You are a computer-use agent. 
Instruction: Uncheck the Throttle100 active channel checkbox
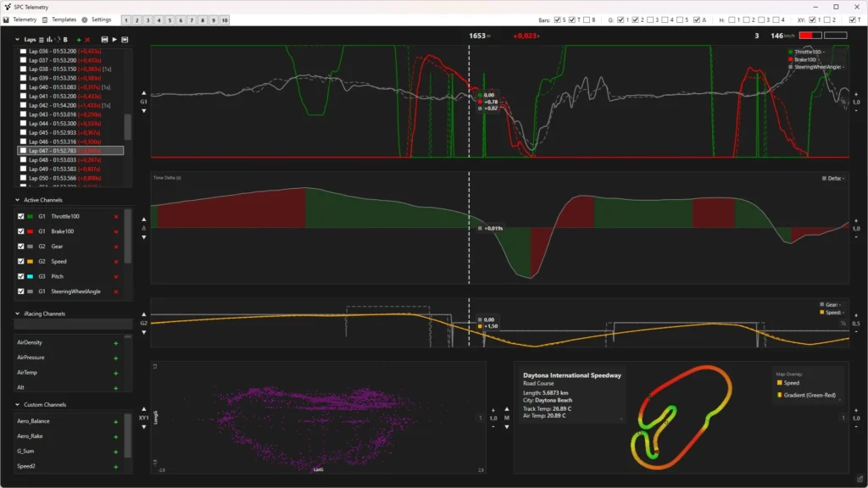pyautogui.click(x=21, y=216)
